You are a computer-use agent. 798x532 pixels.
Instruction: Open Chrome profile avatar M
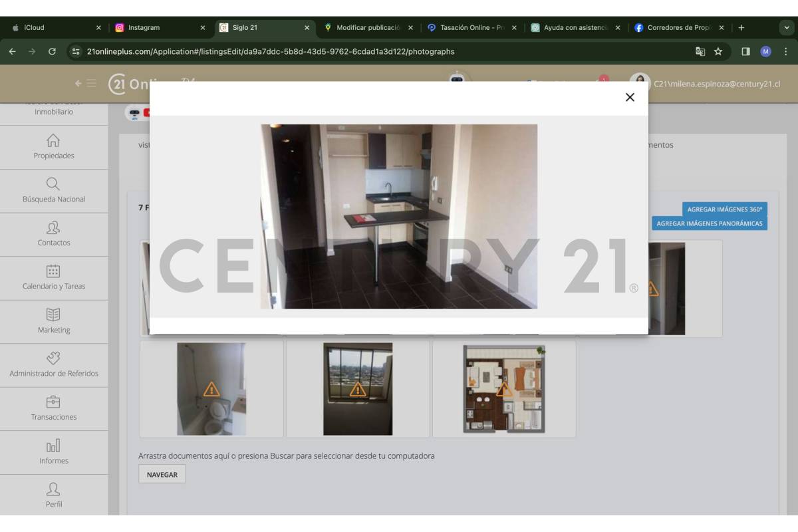[x=765, y=51]
